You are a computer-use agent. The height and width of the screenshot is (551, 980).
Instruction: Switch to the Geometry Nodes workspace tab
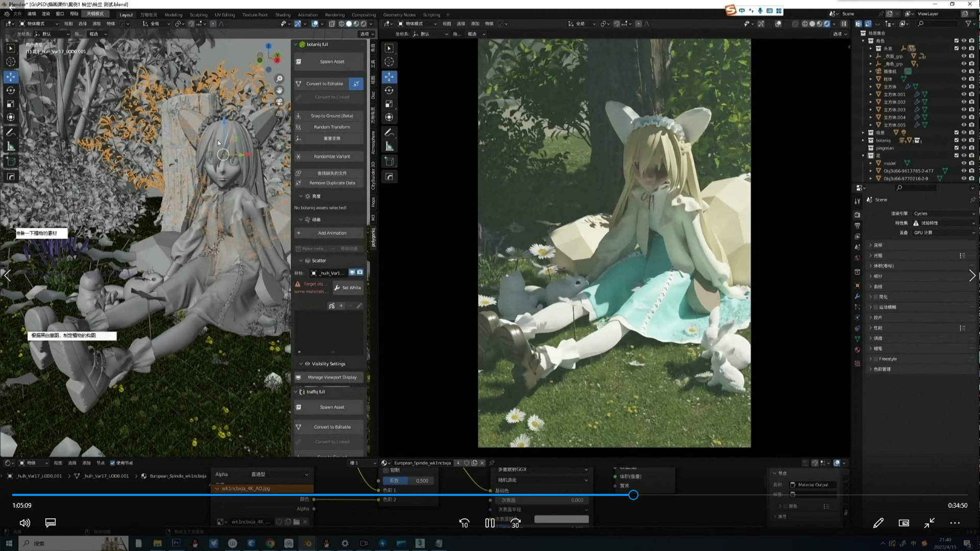pos(399,15)
